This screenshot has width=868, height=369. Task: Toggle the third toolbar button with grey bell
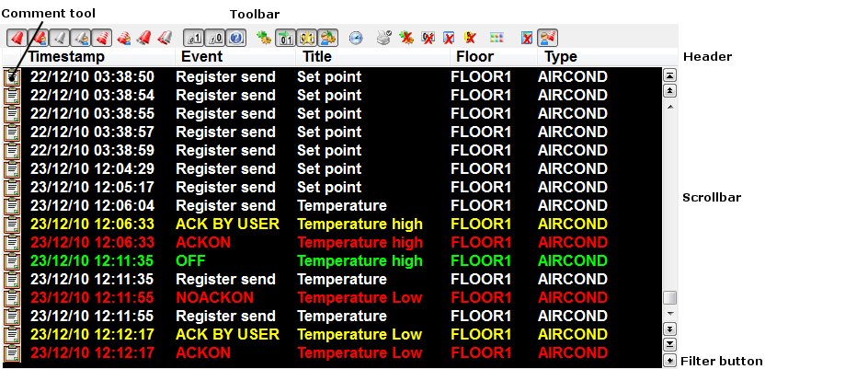tap(58, 39)
